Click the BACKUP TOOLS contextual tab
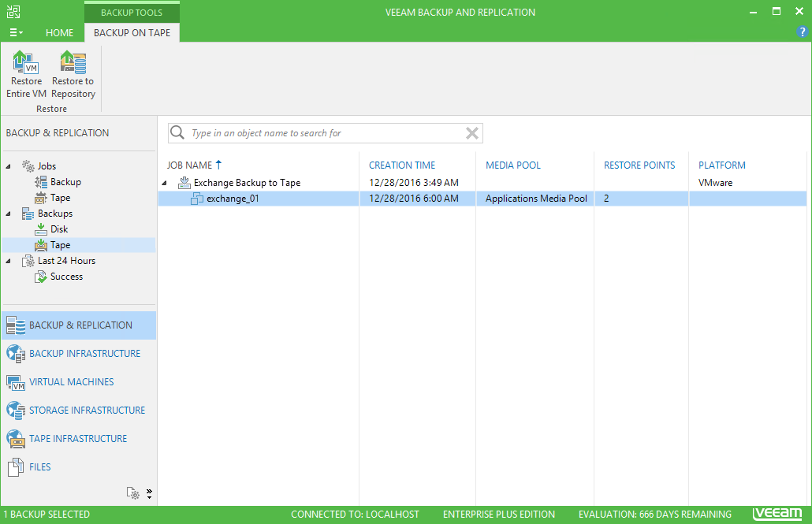The height and width of the screenshot is (524, 812). 132,13
